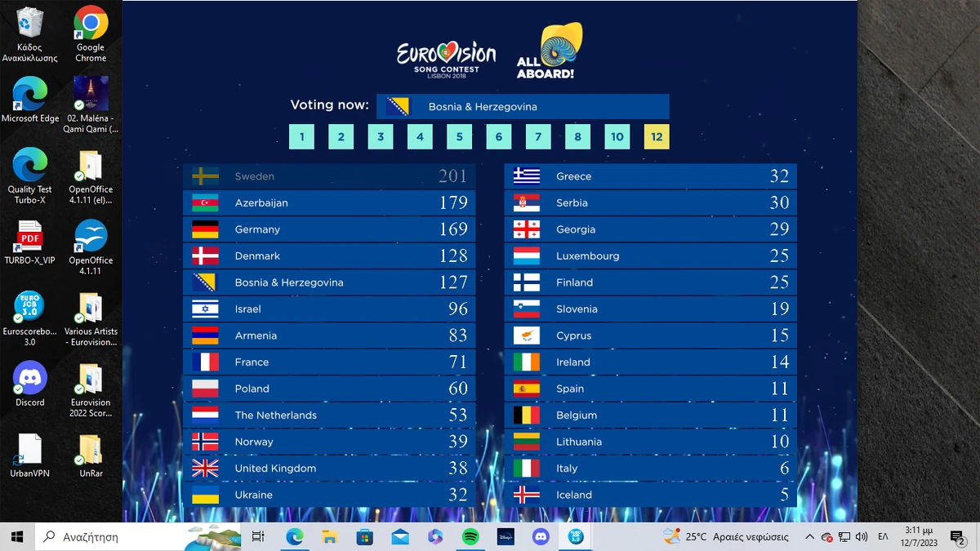Viewport: 980px width, 551px height.
Task: Open UrbanVPN from the desktop
Action: [29, 447]
